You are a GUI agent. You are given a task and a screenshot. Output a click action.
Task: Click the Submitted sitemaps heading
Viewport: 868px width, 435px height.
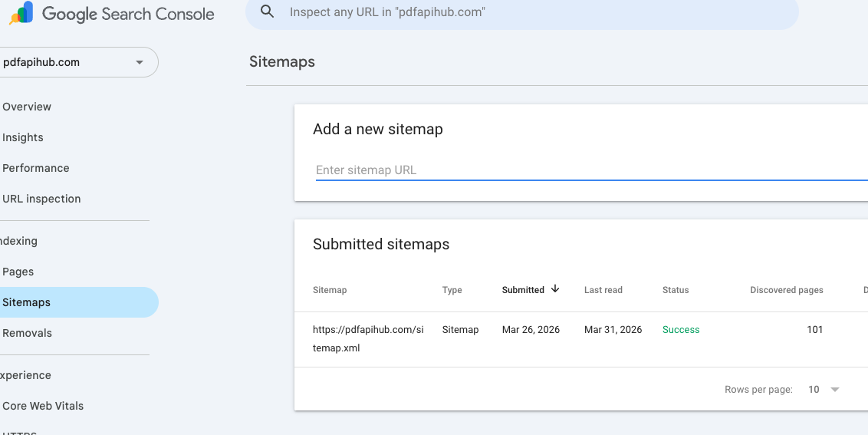point(381,245)
